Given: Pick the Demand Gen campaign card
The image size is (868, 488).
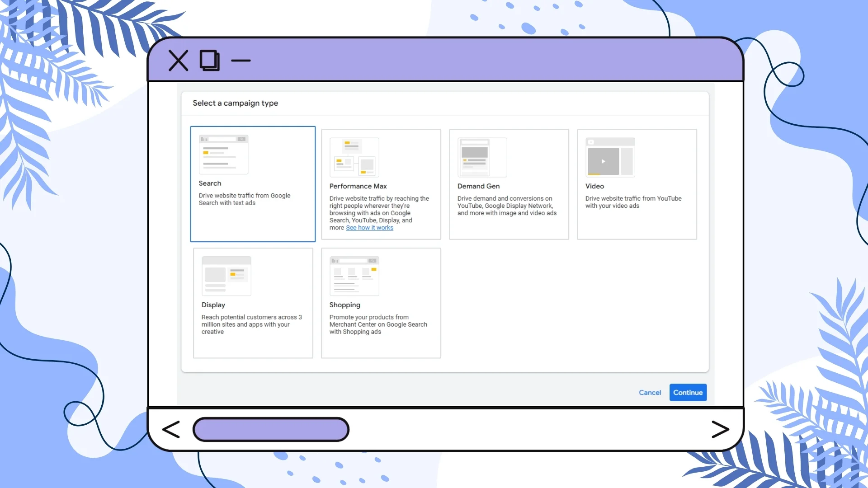Looking at the screenshot, I should click(x=509, y=184).
